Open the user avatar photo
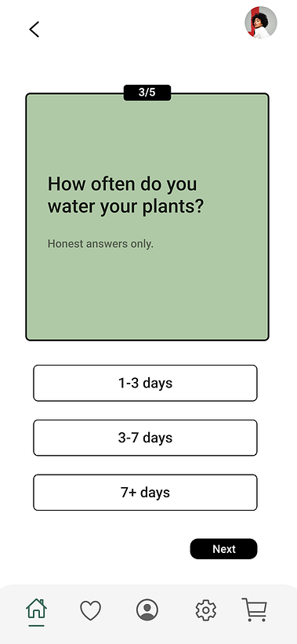This screenshot has width=297, height=644. [261, 23]
